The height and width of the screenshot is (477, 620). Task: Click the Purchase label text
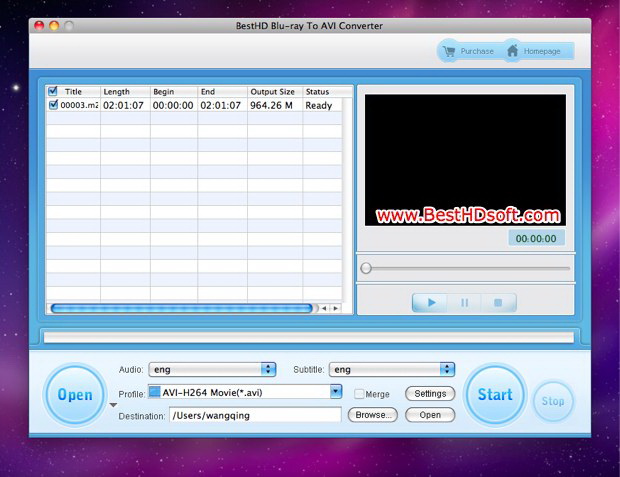pos(477,51)
